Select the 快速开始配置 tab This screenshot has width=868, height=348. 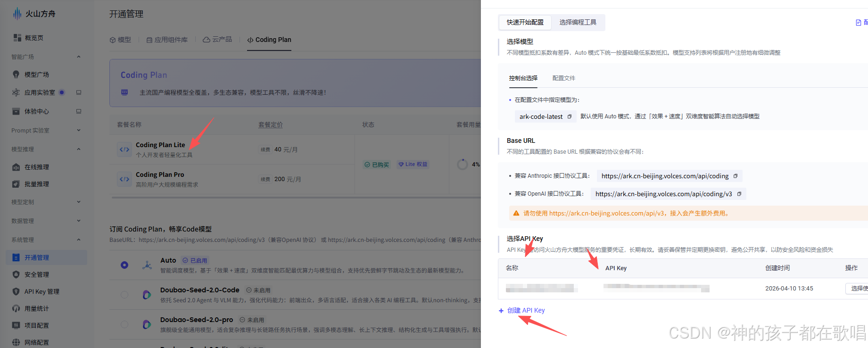click(525, 22)
